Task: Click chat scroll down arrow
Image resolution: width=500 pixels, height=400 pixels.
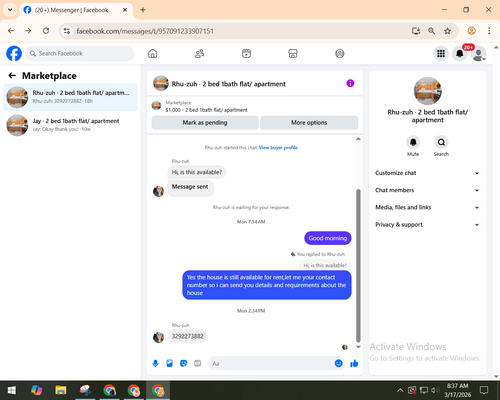Action: point(358,347)
